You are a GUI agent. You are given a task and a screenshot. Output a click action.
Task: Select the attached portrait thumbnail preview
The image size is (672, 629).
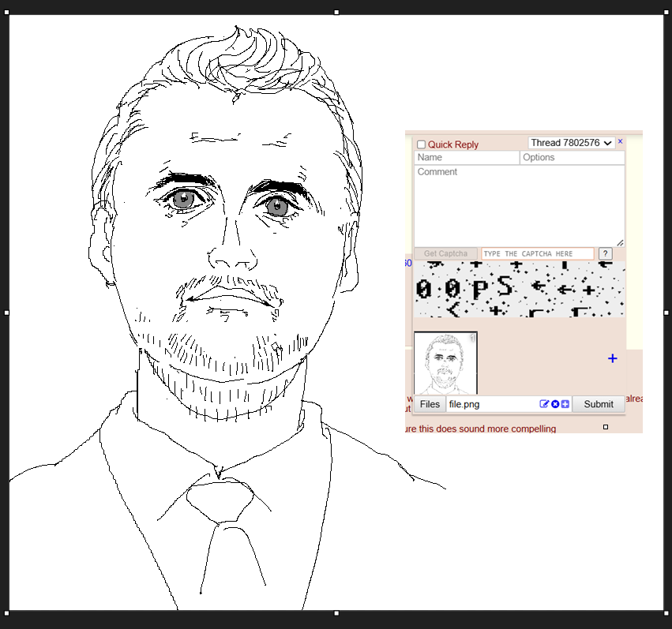[445, 363]
